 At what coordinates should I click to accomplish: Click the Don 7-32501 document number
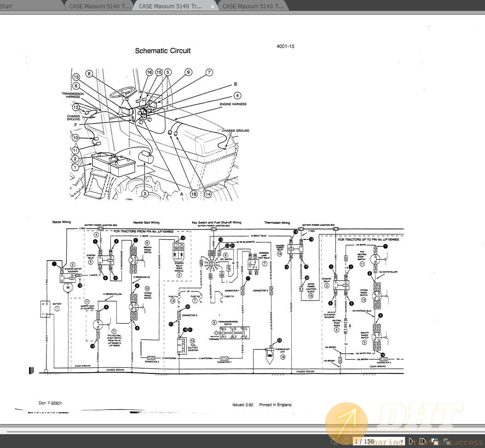(51, 403)
